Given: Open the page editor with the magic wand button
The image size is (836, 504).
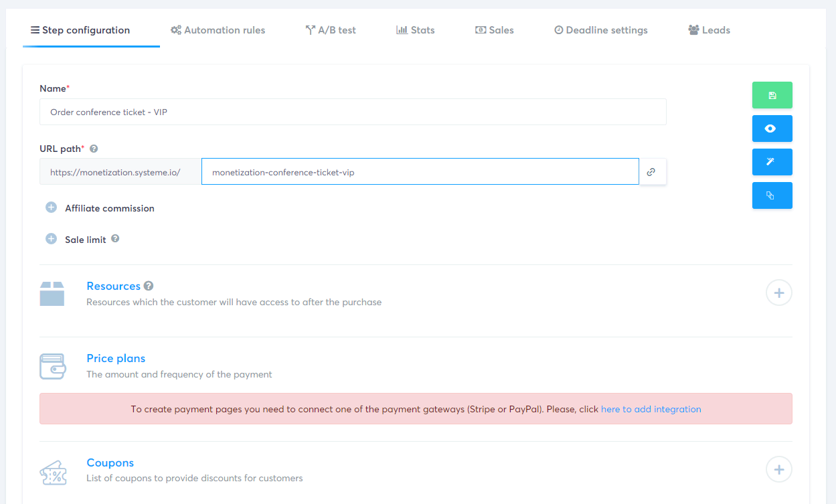Looking at the screenshot, I should [x=772, y=162].
